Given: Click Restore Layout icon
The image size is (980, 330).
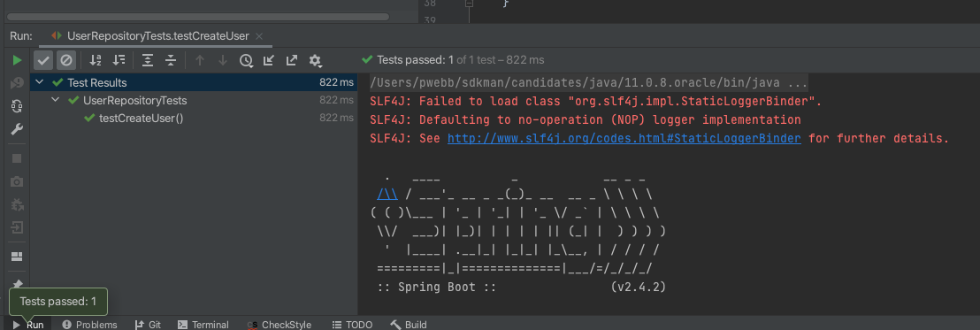Looking at the screenshot, I should (x=17, y=257).
